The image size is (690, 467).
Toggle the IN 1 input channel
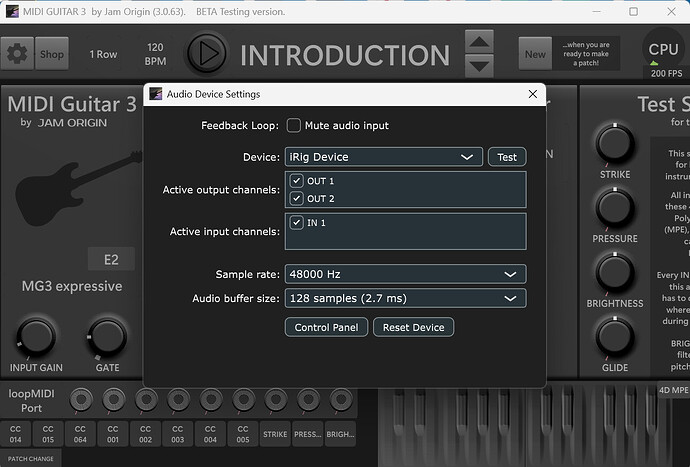pyautogui.click(x=296, y=222)
